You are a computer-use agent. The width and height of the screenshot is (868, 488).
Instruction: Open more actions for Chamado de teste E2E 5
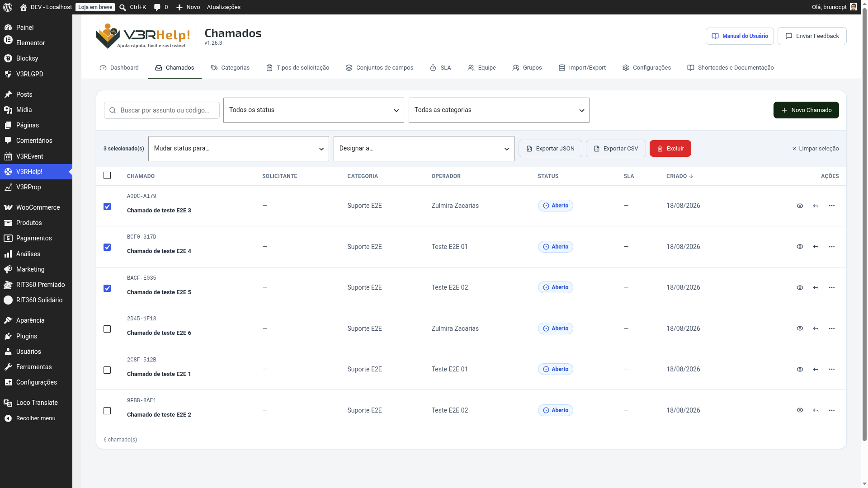pos(831,287)
